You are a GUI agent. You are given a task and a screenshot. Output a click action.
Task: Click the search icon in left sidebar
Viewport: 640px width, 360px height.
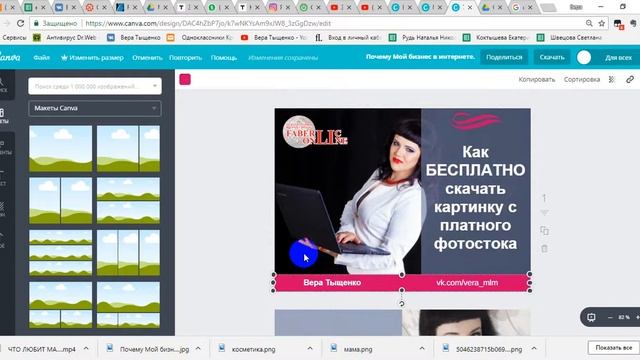2,84
